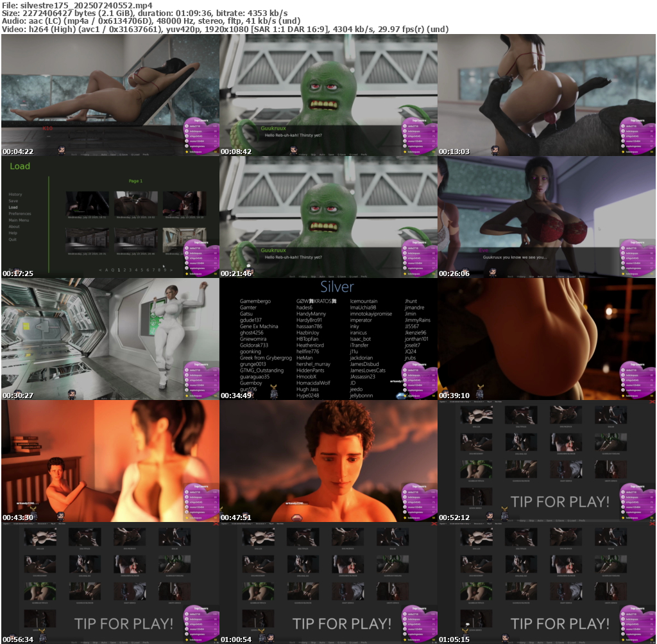Open the quick-saves page labeled Q

(x=113, y=270)
